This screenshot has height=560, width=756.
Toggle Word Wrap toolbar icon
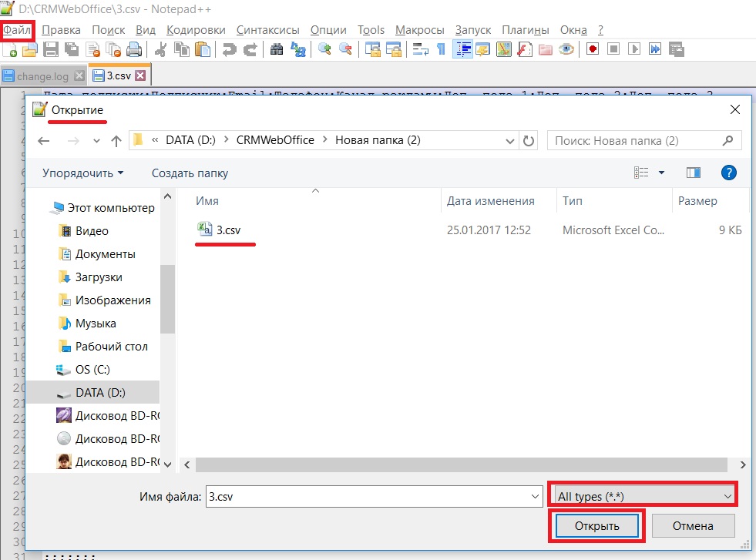coord(420,49)
